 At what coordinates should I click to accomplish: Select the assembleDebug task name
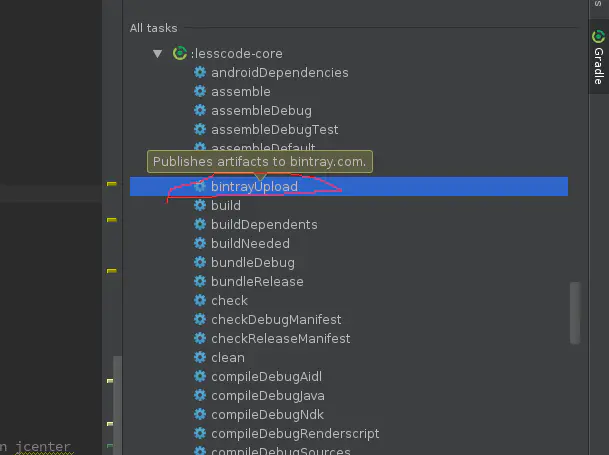(261, 111)
